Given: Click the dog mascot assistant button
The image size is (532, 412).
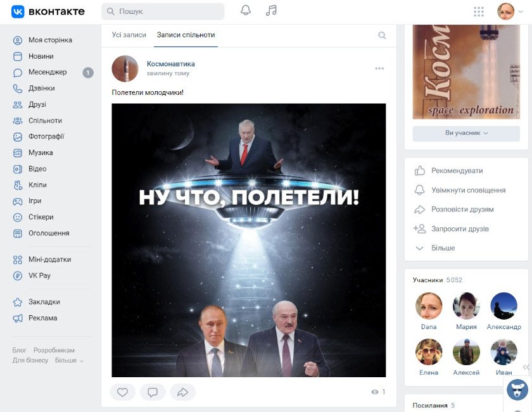Looking at the screenshot, I should (517, 390).
